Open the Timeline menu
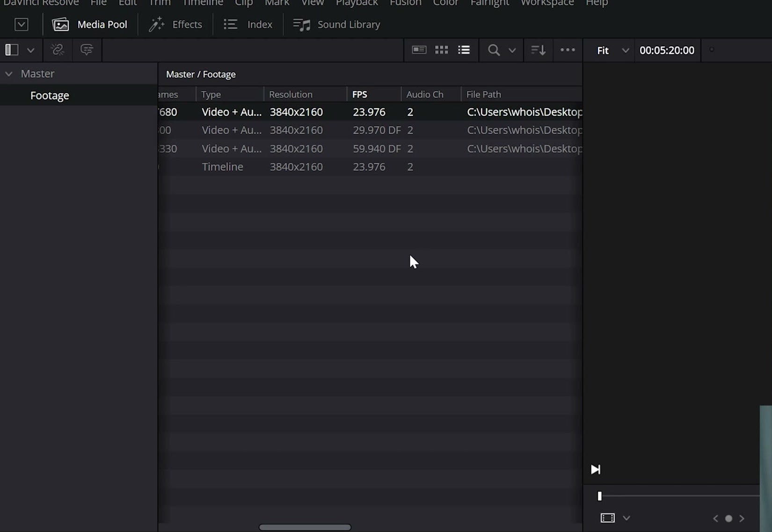The image size is (772, 532). coord(203,3)
